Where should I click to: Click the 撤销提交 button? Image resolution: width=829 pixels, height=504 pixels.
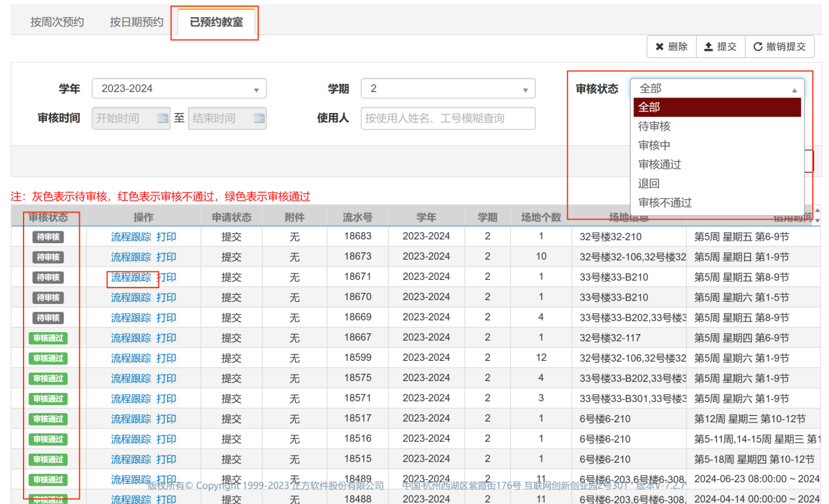[x=780, y=46]
